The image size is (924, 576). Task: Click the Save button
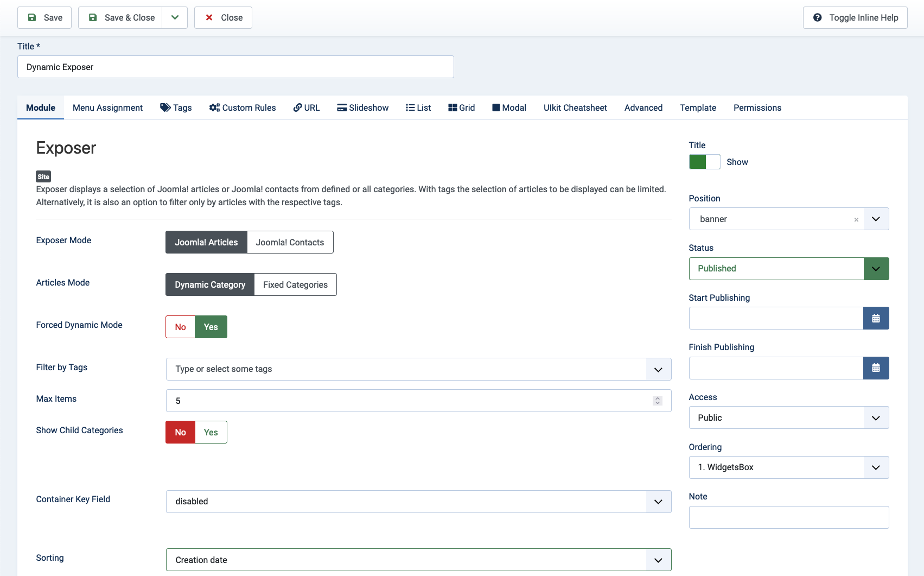pyautogui.click(x=44, y=17)
